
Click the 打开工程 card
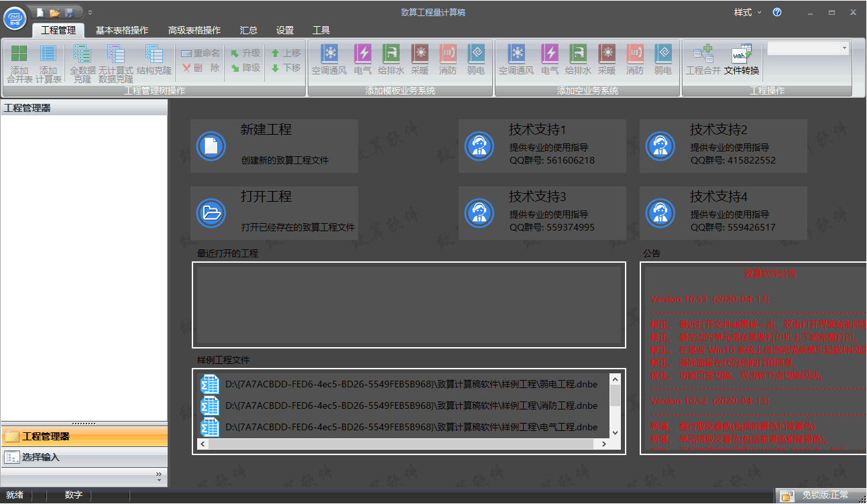pyautogui.click(x=274, y=213)
